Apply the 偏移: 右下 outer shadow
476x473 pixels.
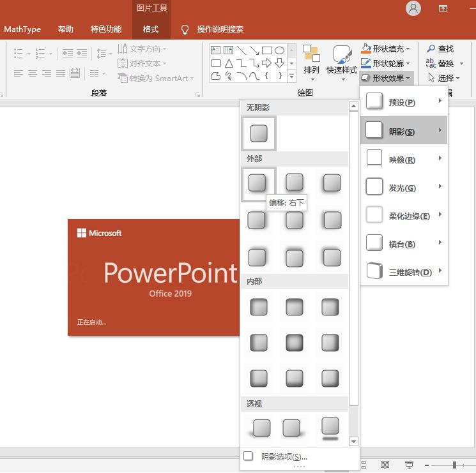(257, 183)
